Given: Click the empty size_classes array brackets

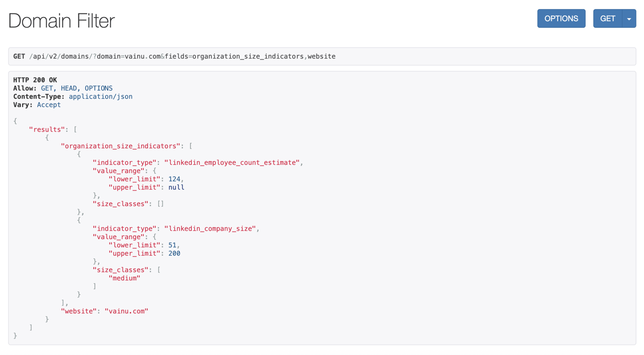Looking at the screenshot, I should (160, 204).
